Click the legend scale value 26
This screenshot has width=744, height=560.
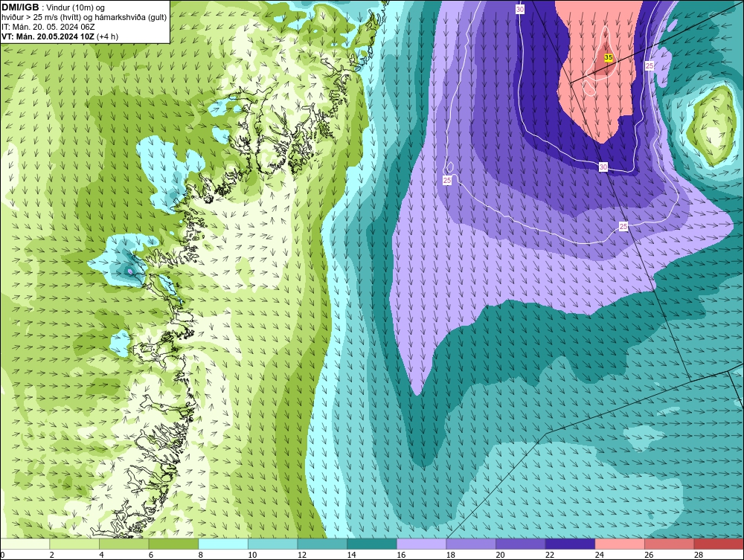click(x=649, y=555)
